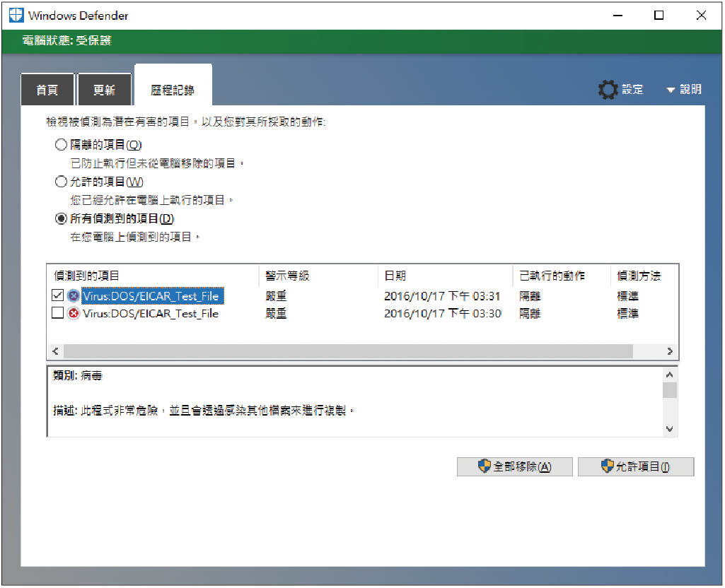Uncheck the checkbox for the 03:31 EICAR entry

click(x=57, y=295)
